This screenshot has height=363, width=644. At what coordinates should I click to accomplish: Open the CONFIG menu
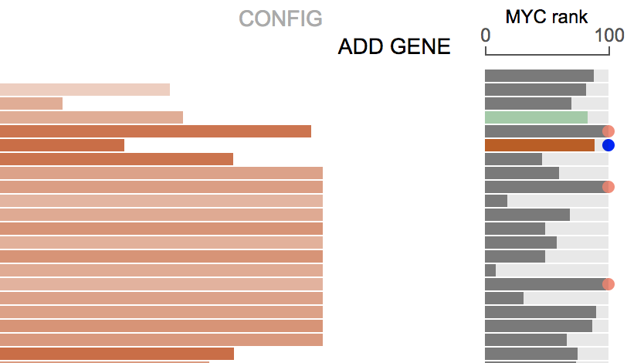pos(280,19)
